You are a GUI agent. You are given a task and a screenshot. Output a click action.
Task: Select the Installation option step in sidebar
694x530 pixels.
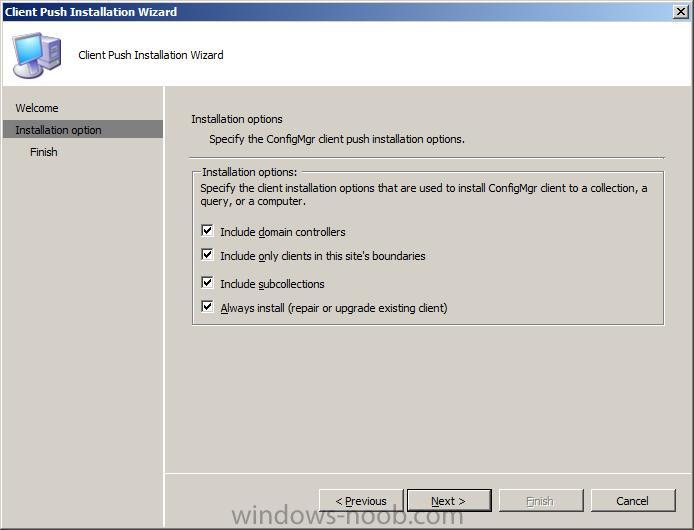(83, 130)
